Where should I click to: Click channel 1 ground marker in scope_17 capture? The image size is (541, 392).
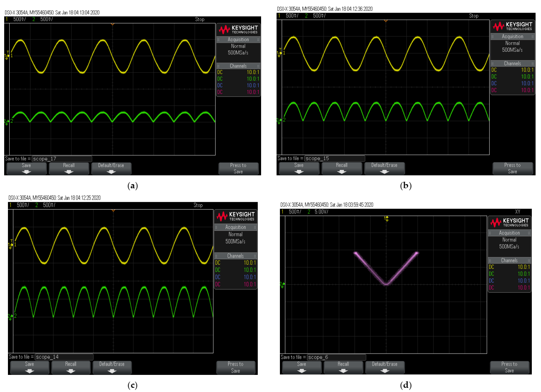click(x=8, y=56)
